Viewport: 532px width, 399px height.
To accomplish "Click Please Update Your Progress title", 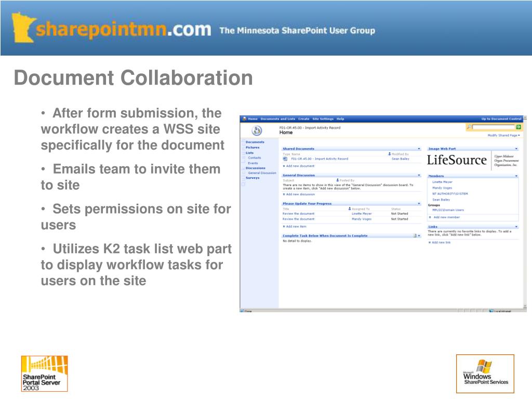I will [x=307, y=204].
